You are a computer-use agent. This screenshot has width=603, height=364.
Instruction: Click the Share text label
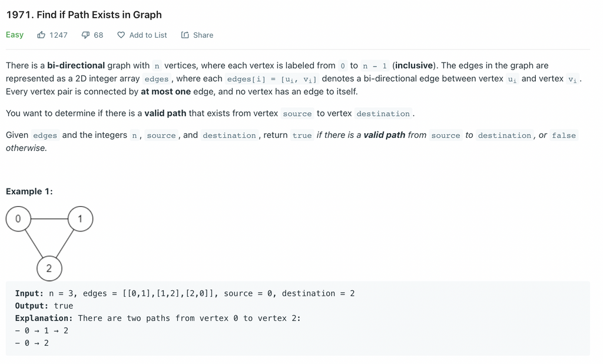pyautogui.click(x=203, y=35)
